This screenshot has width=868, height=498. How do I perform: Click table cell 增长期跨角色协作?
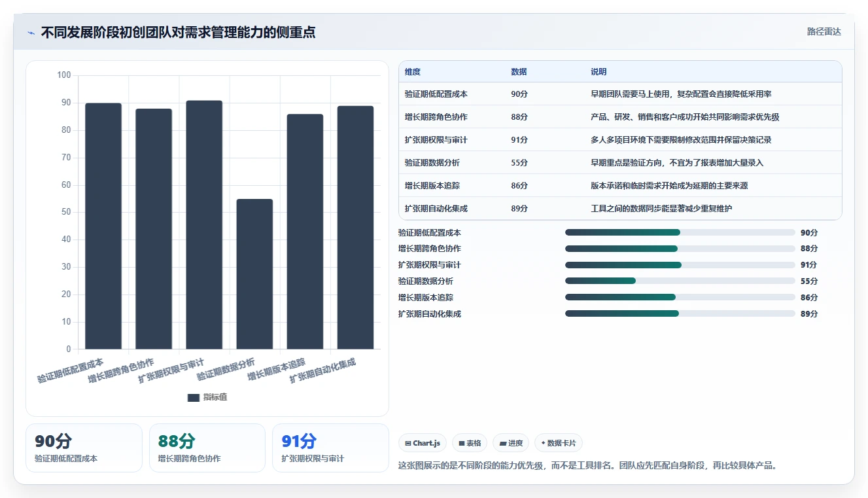pos(436,117)
